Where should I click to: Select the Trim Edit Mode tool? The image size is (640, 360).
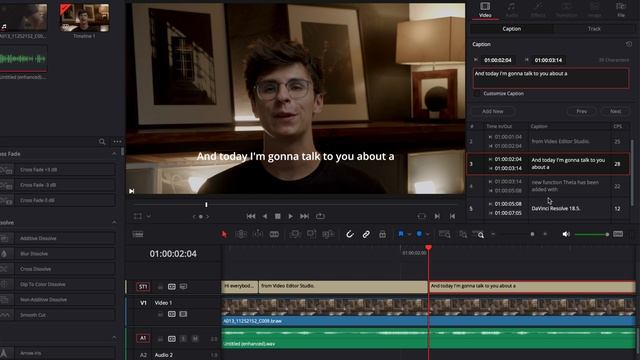(241, 234)
